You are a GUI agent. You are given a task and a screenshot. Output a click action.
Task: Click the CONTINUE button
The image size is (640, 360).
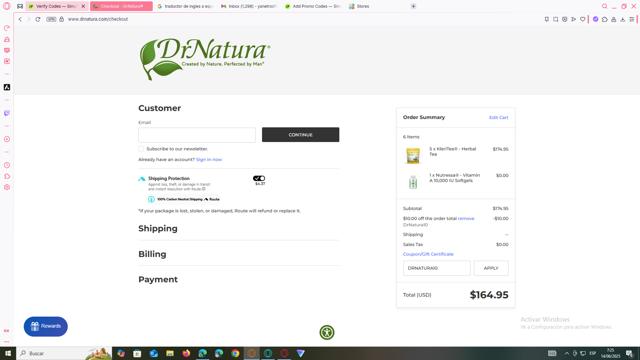point(300,135)
